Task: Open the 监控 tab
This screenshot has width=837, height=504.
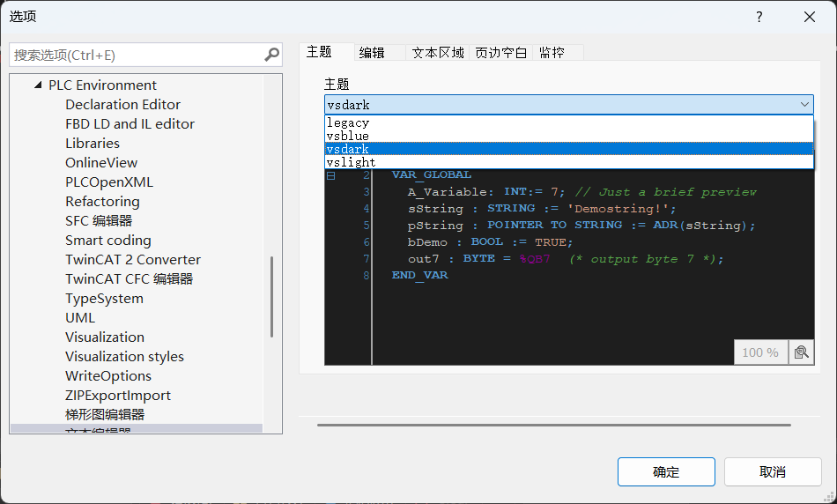Action: 552,53
